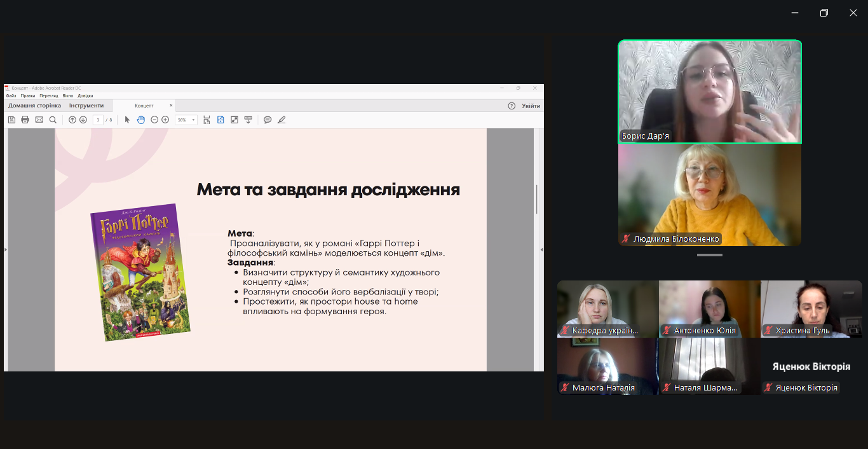Screen dimensions: 868x449
Task: Select the Add Sticky Note comment icon
Action: click(x=268, y=120)
